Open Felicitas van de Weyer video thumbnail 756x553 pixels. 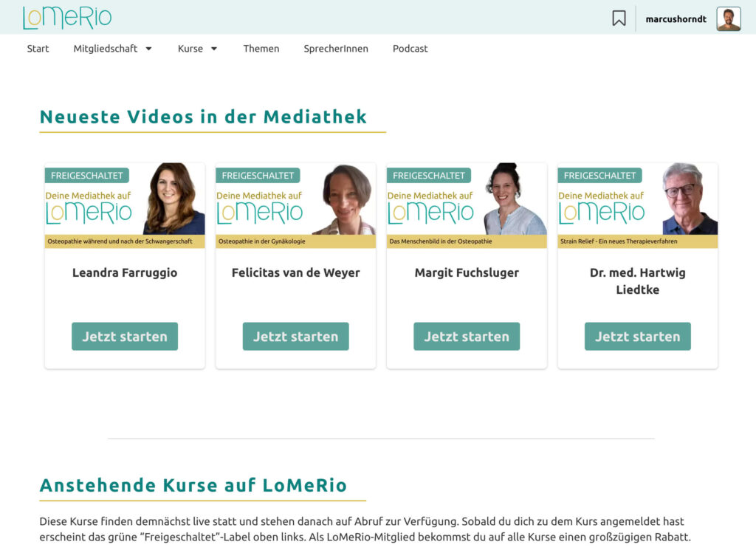(295, 205)
